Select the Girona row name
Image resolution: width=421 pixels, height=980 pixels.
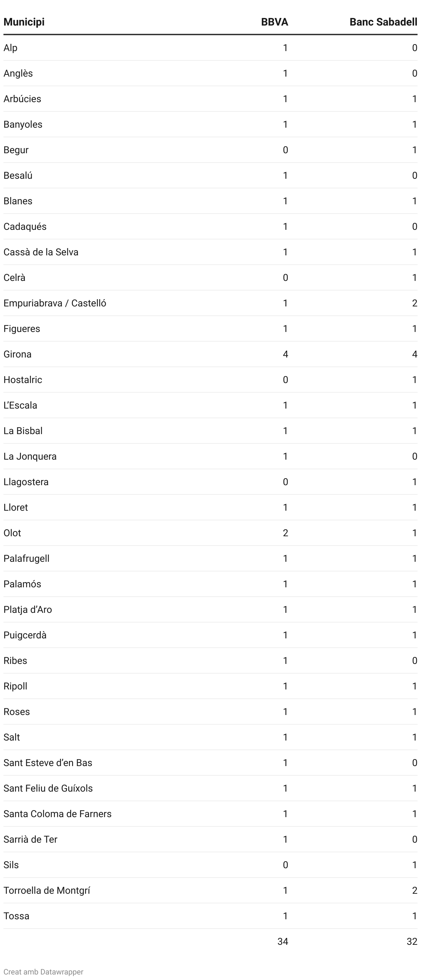click(18, 354)
